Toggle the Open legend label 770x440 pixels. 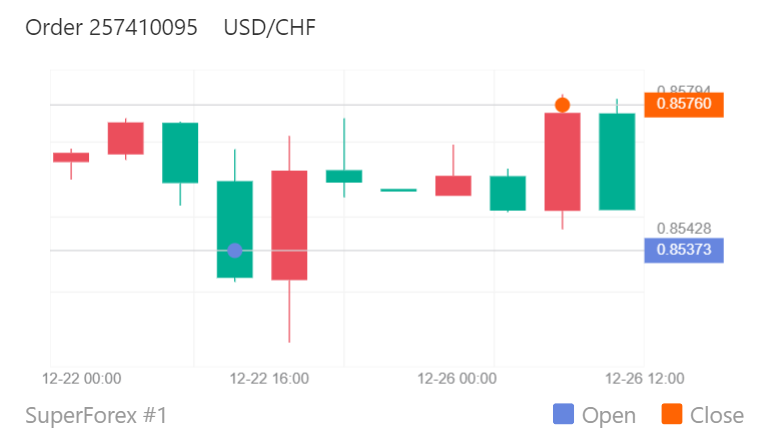pyautogui.click(x=609, y=415)
